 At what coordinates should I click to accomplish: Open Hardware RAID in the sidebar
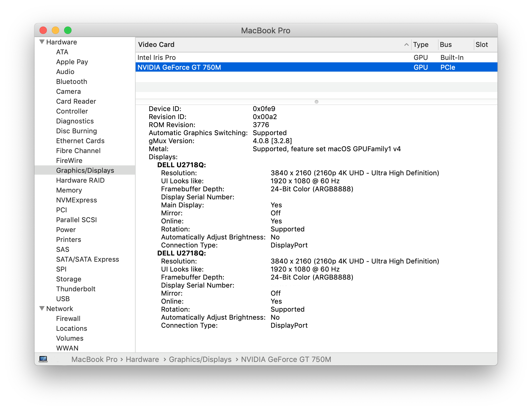[80, 181]
